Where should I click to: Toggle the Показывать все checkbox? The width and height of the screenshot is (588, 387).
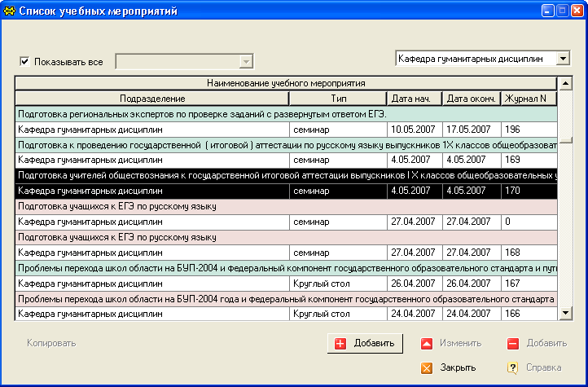click(24, 61)
